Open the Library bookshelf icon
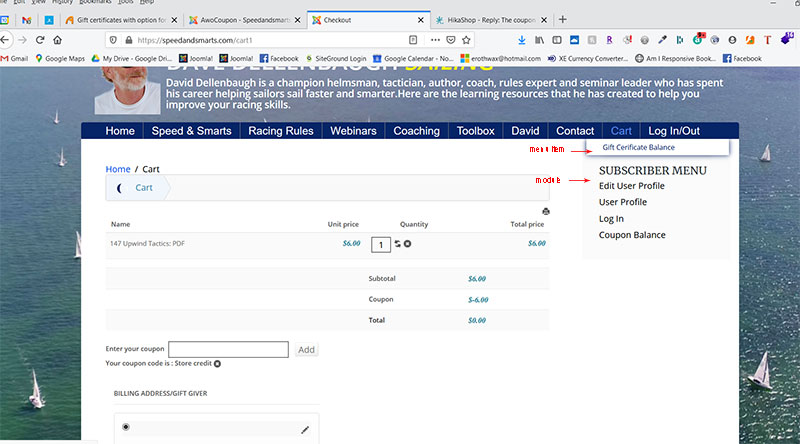This screenshot has height=444, width=800. tap(539, 40)
